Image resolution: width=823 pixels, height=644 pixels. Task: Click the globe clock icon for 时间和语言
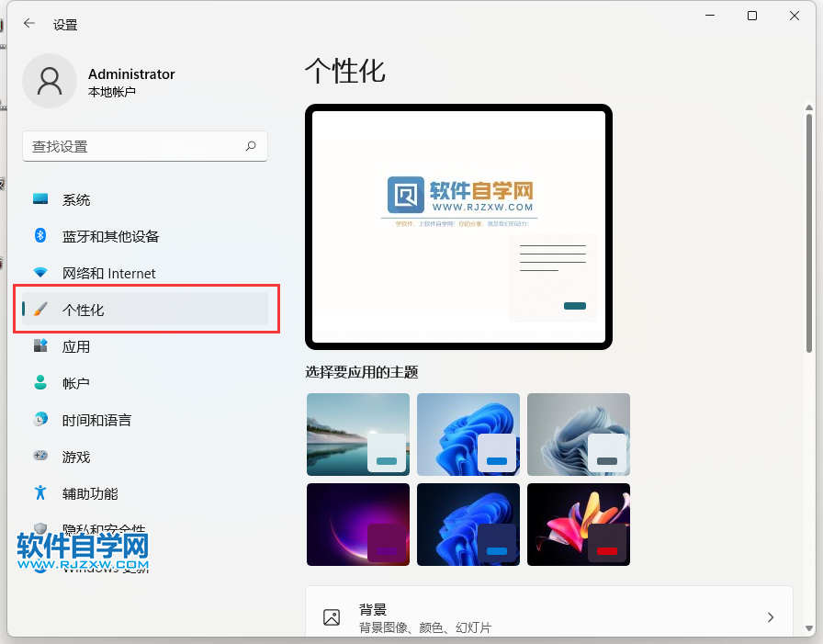pos(40,420)
